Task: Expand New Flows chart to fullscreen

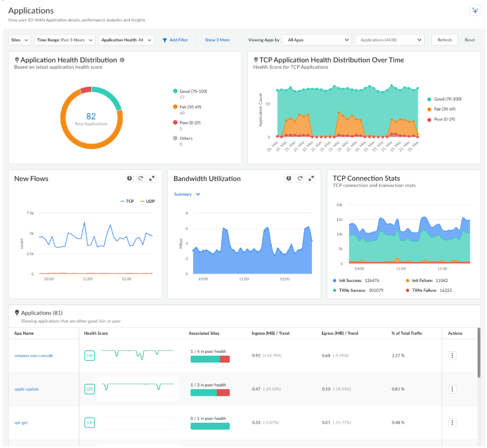Action: point(152,179)
